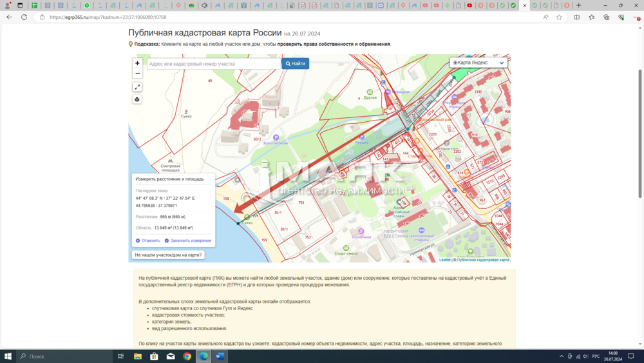Click the address or cadastral number field

click(x=214, y=64)
